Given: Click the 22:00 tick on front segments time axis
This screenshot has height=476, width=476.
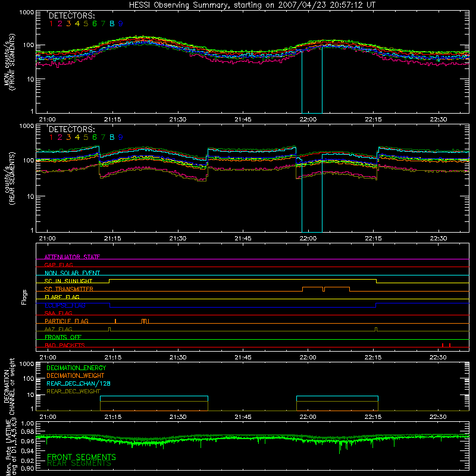Looking at the screenshot, I should 308,120.
